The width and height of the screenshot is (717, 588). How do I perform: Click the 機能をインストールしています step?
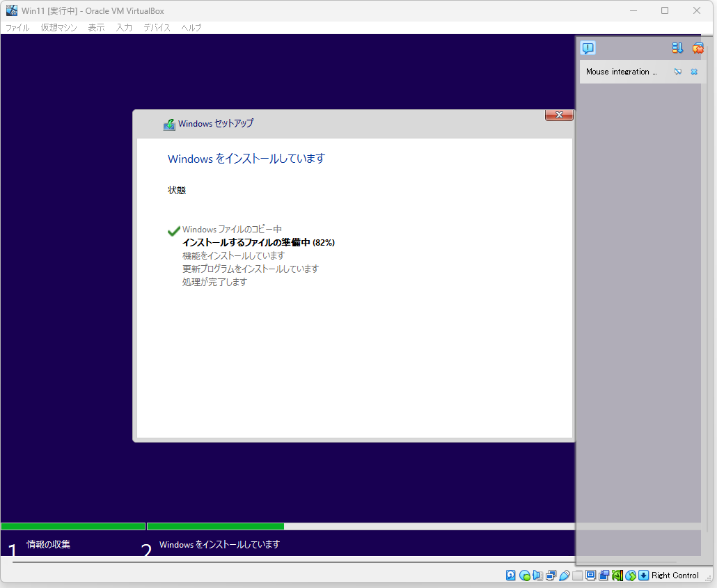pos(233,255)
